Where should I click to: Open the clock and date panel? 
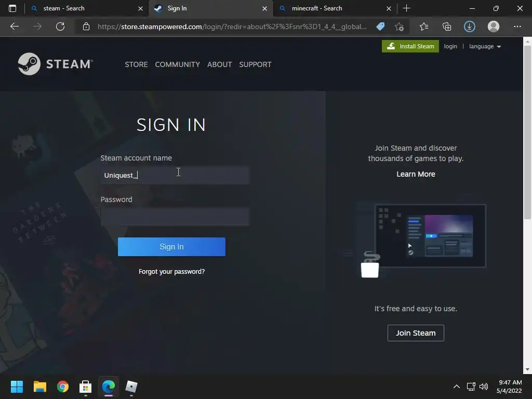509,387
